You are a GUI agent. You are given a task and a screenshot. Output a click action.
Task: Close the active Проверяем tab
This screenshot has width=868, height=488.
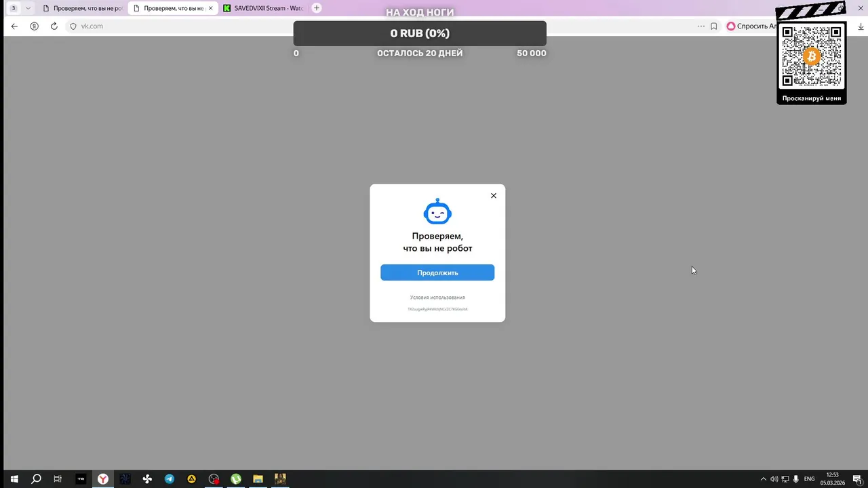(x=210, y=8)
